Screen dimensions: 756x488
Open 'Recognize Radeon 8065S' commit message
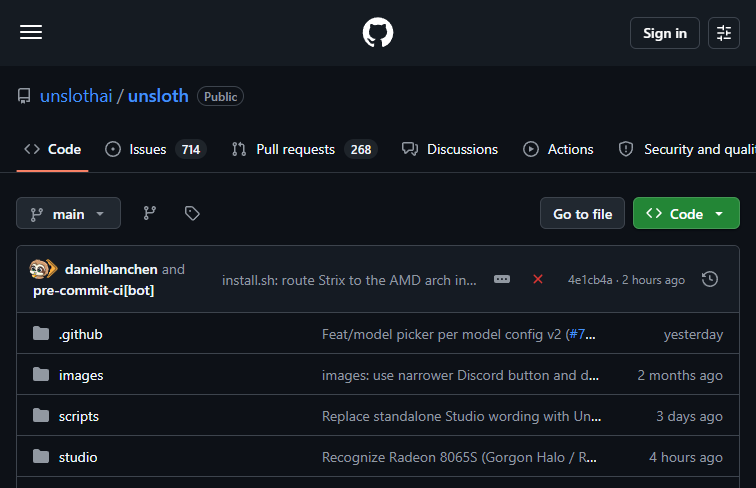coord(459,457)
